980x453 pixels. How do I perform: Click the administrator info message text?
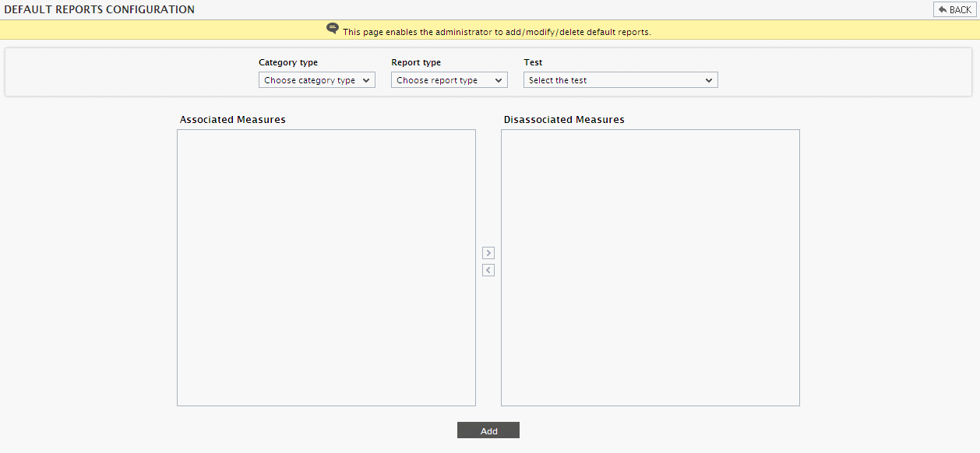click(x=497, y=32)
